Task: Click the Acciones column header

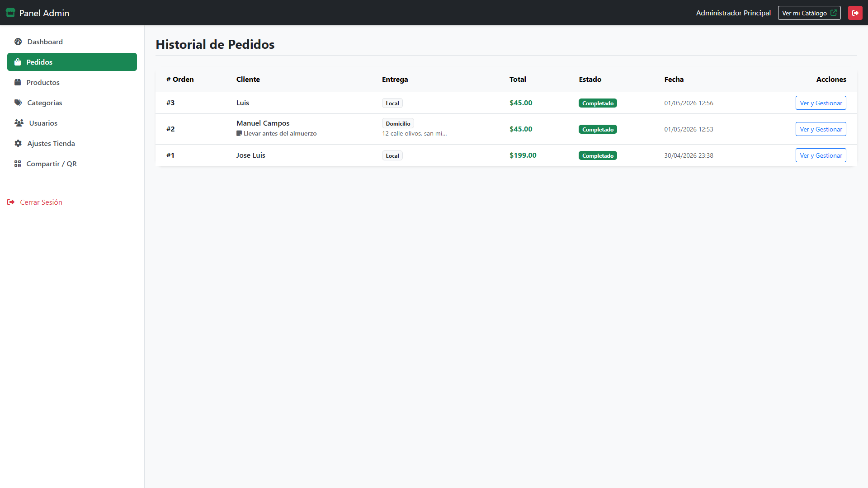Action: click(831, 79)
